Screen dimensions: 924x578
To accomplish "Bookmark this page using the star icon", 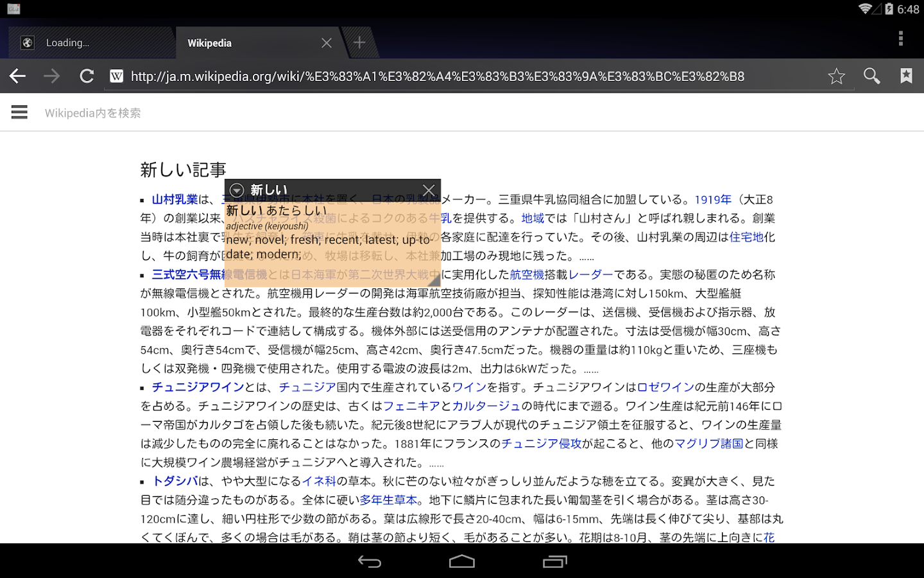I will tap(837, 75).
